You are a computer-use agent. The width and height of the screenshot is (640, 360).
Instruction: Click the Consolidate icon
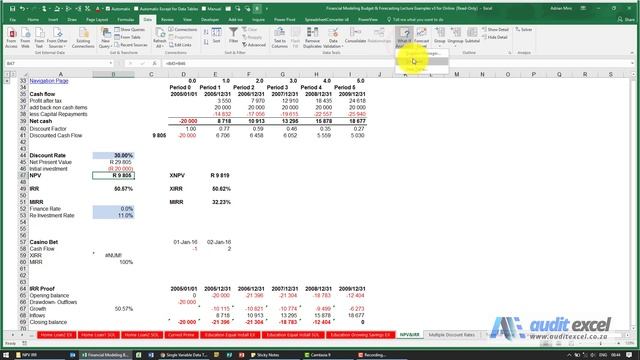(355, 36)
